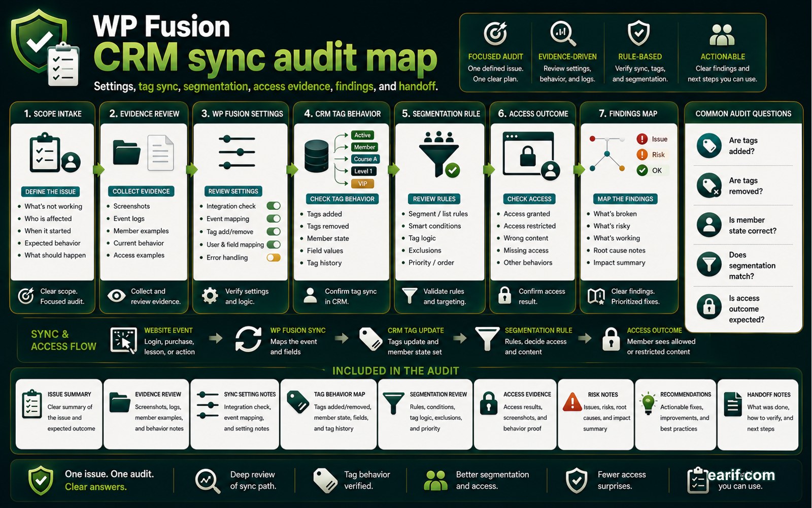
Task: Click the tag-plus icon beside Are tags added
Action: pos(709,146)
